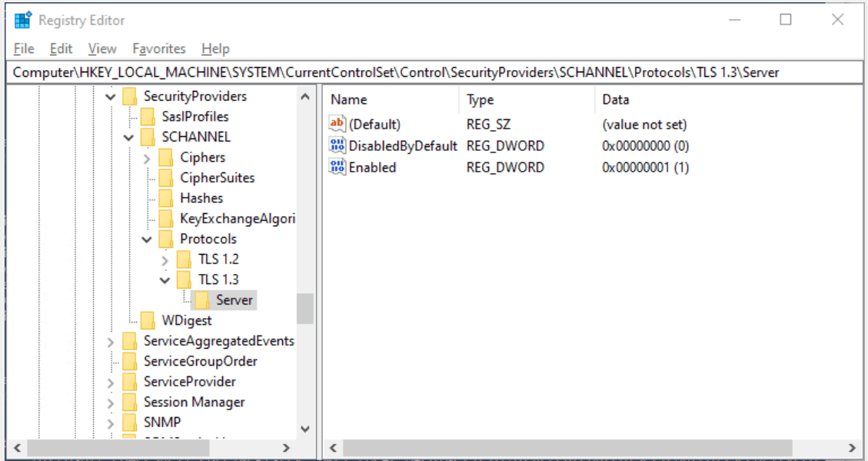
Task: Click the WDigest folder icon
Action: coord(149,320)
